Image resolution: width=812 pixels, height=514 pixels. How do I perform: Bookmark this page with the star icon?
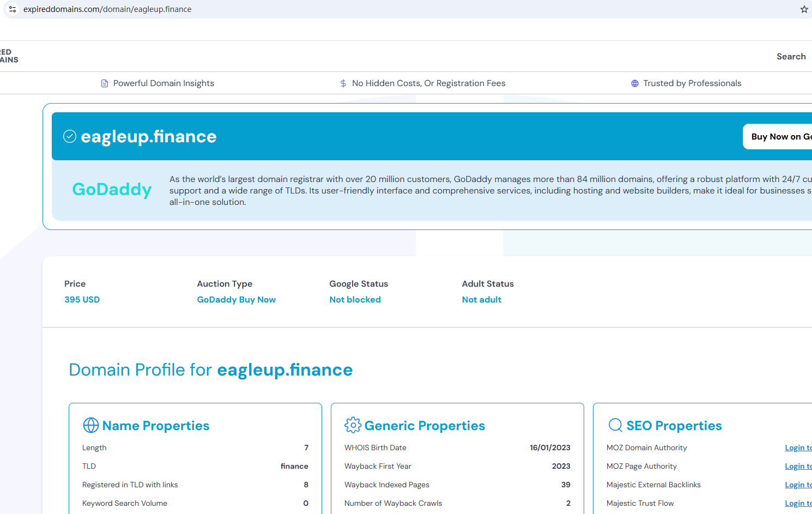[804, 9]
